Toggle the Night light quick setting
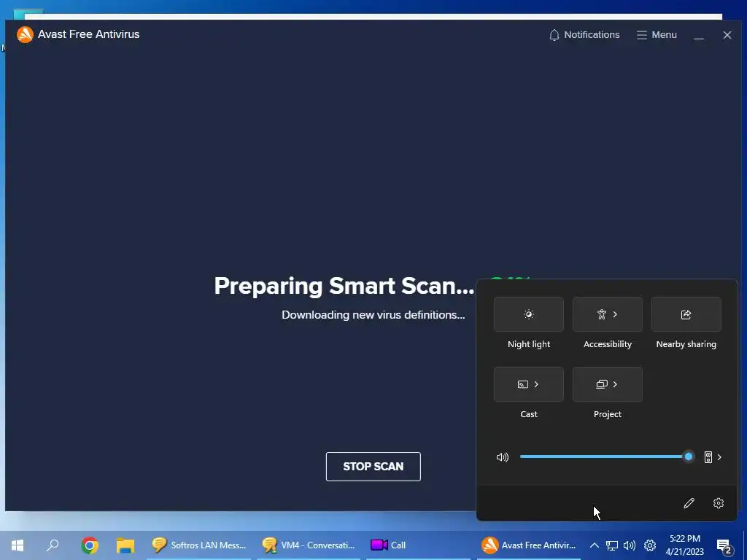The width and height of the screenshot is (747, 560). click(x=529, y=314)
